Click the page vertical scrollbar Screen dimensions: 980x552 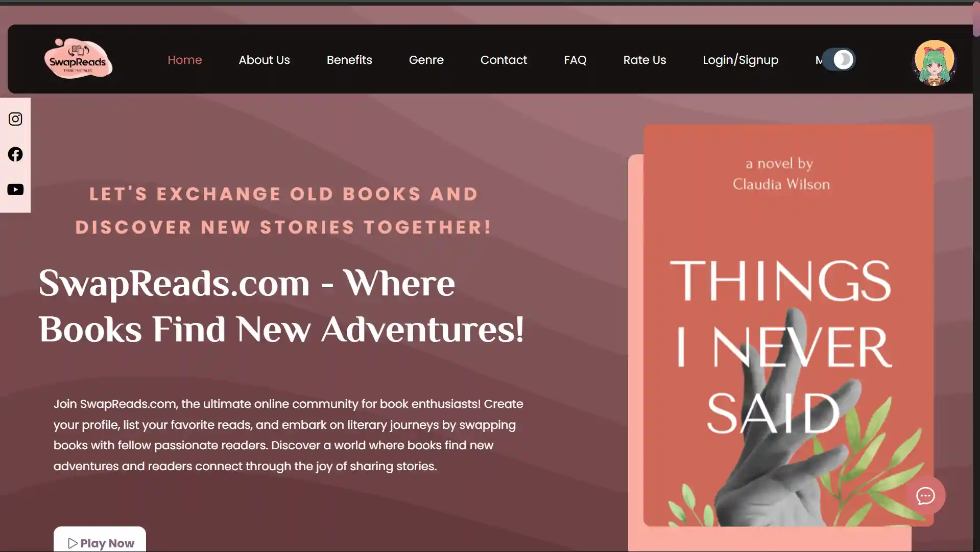(x=976, y=276)
